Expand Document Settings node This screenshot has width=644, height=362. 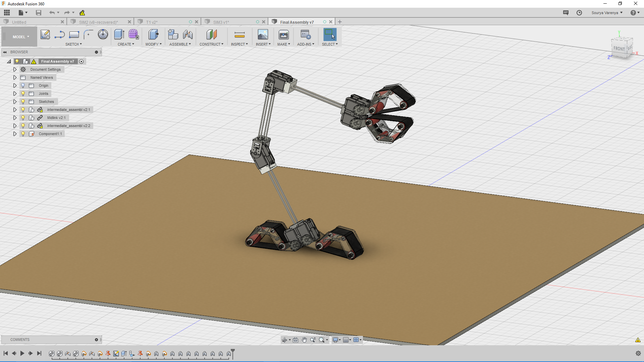(15, 69)
